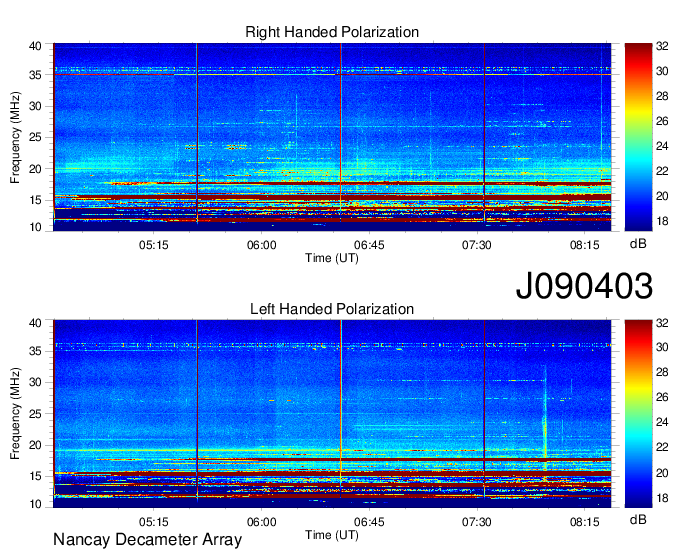Click the 07:30 time tick on Right Handed plot
The width and height of the screenshot is (680, 552).
[477, 245]
